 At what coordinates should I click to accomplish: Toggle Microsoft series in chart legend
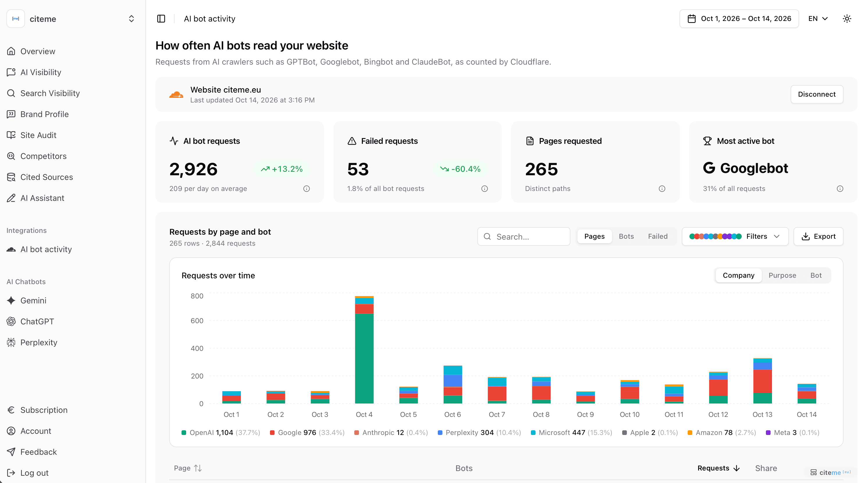[x=571, y=432]
